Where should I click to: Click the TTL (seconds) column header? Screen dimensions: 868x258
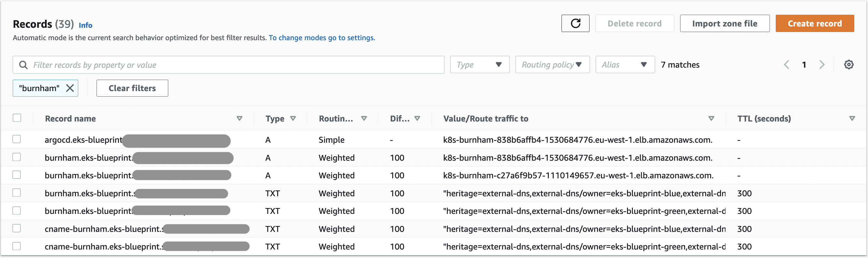(x=764, y=119)
